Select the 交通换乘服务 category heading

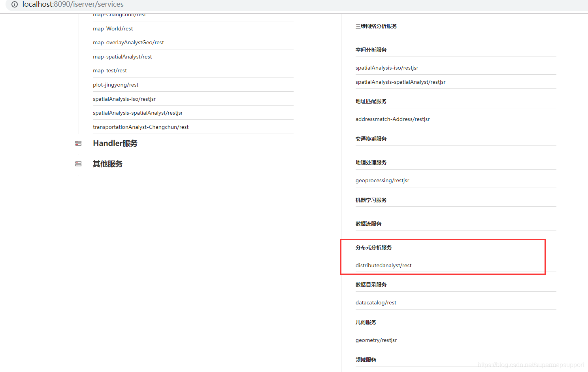tap(371, 139)
